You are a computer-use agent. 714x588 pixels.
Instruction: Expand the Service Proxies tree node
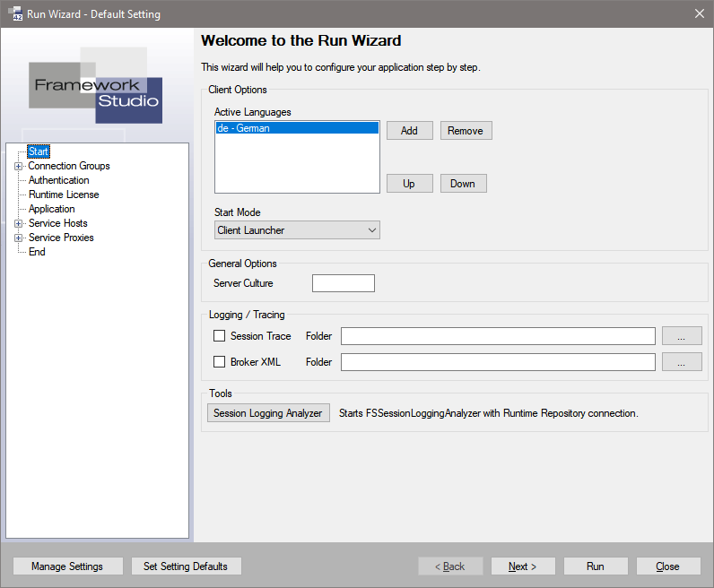18,238
